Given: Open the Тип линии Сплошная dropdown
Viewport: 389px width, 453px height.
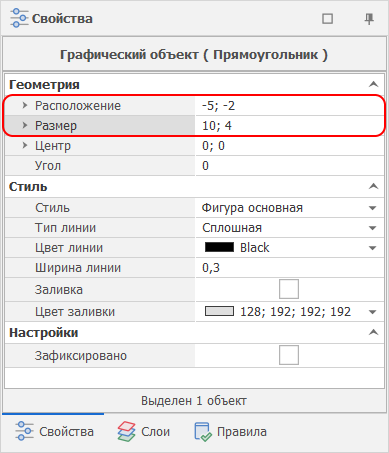Looking at the screenshot, I should (x=373, y=228).
